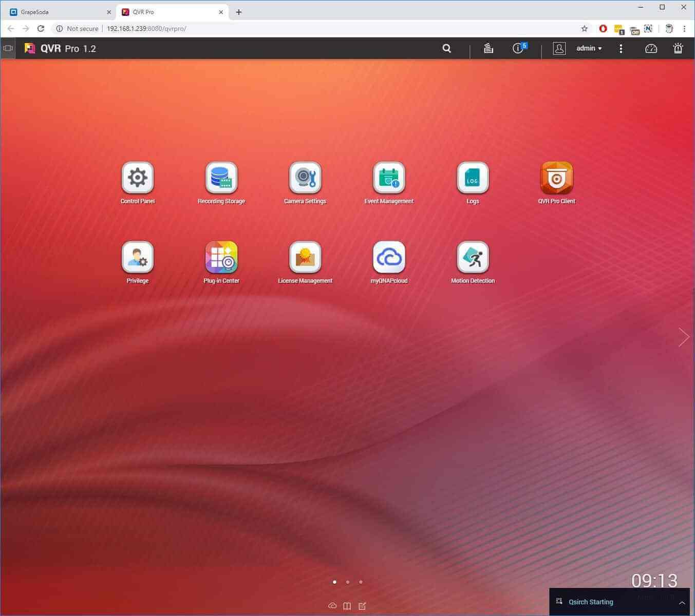Image resolution: width=695 pixels, height=616 pixels.
Task: Go to next desktop page arrow
Action: (x=683, y=337)
